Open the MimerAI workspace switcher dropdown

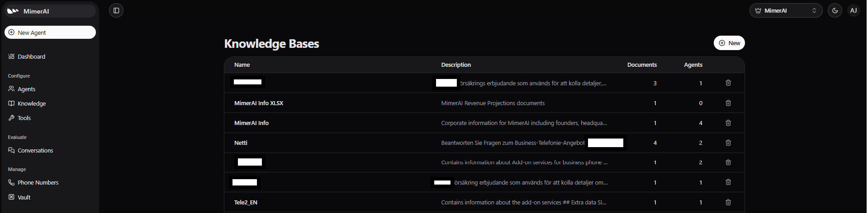coord(785,10)
